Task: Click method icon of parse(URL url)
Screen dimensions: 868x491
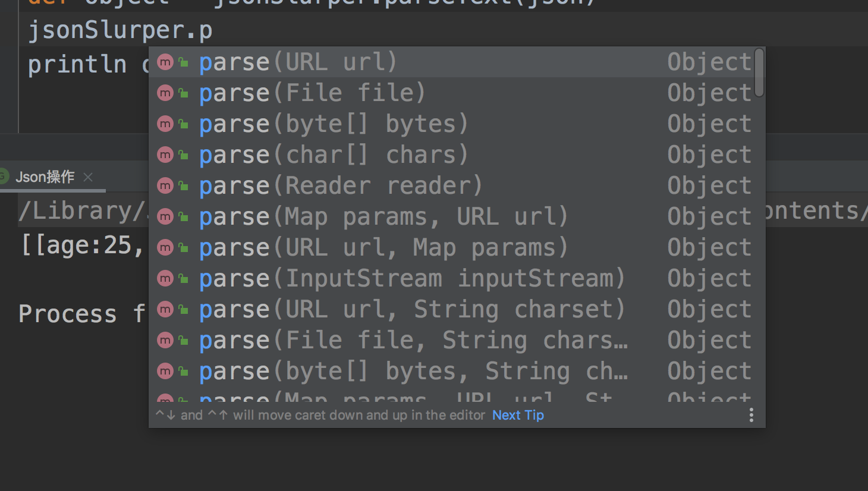Action: [165, 62]
